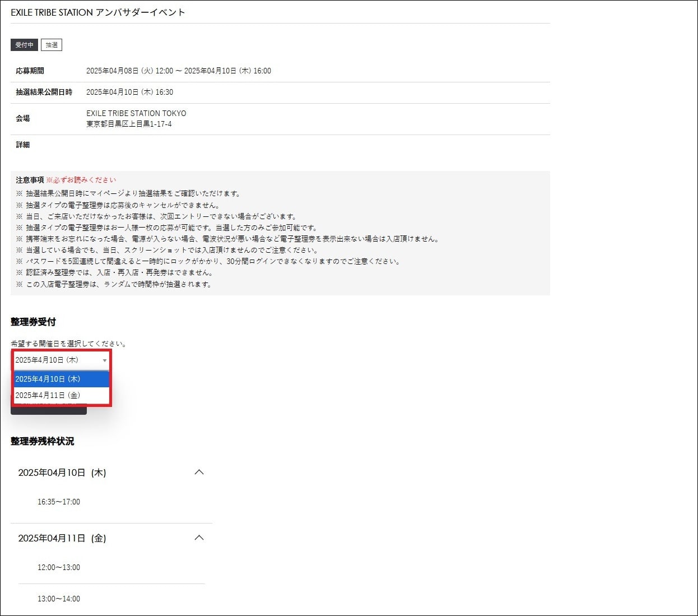Open the date selection dropdown arrow
698x616 pixels.
(x=104, y=360)
